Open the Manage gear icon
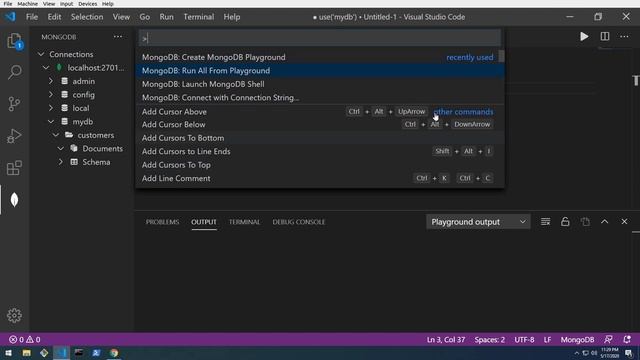The width and height of the screenshot is (640, 360). coord(14,315)
